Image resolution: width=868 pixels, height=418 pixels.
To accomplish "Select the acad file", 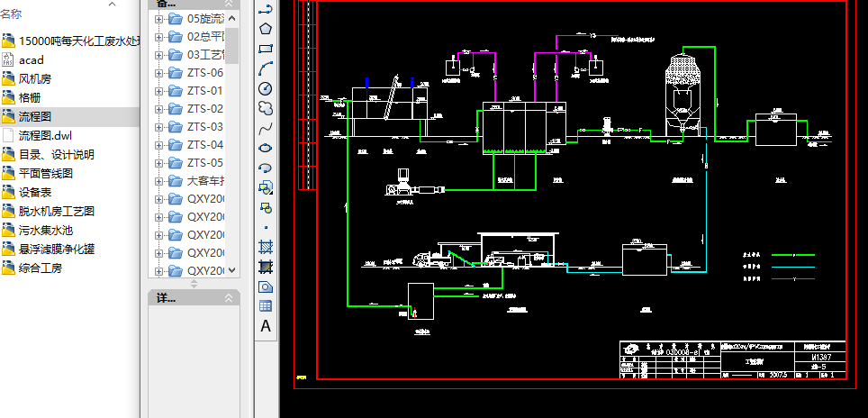I will click(x=31, y=59).
